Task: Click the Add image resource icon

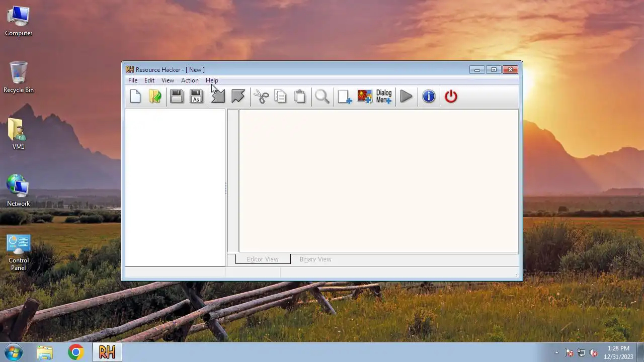Action: click(365, 96)
